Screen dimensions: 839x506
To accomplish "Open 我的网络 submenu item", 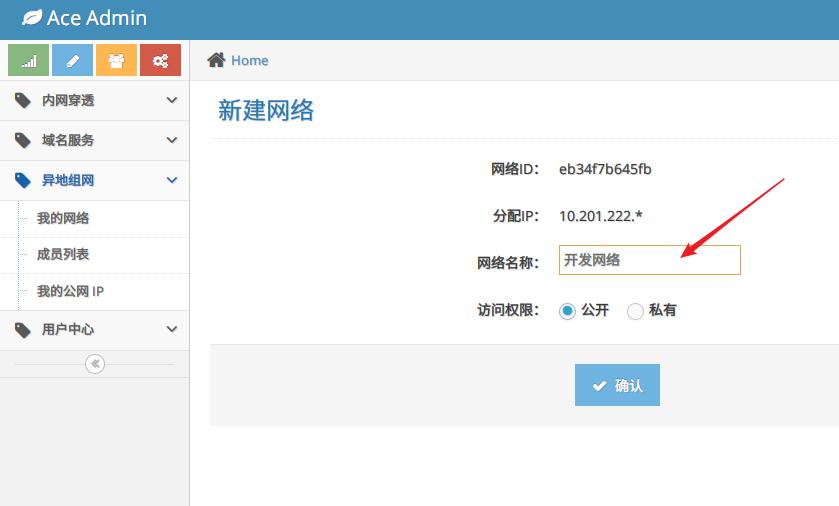I will pyautogui.click(x=63, y=218).
